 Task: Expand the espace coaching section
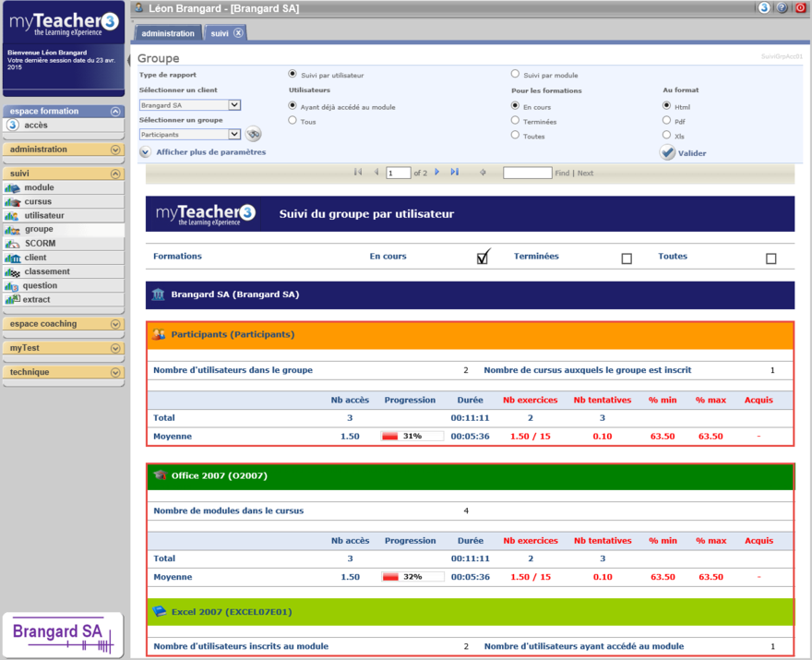click(115, 324)
